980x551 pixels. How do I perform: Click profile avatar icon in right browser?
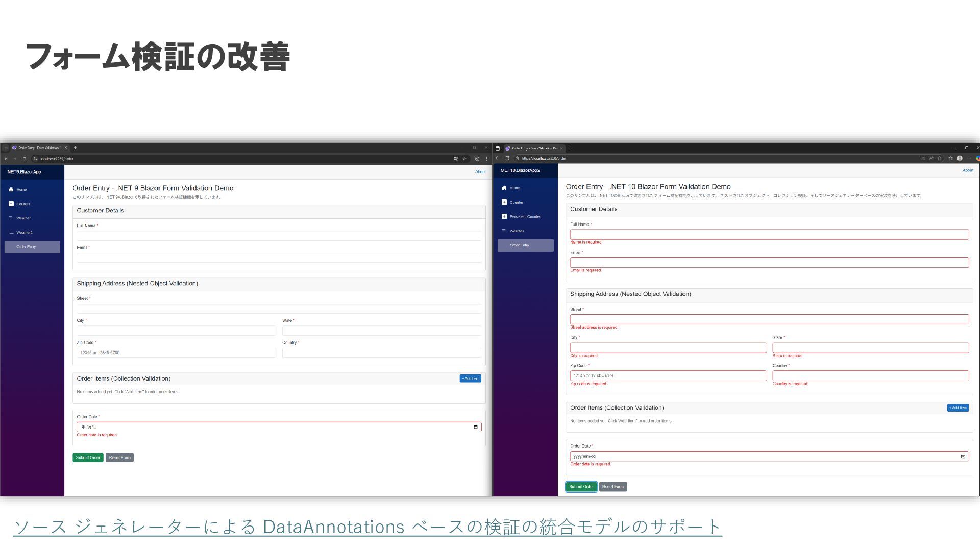coord(960,158)
